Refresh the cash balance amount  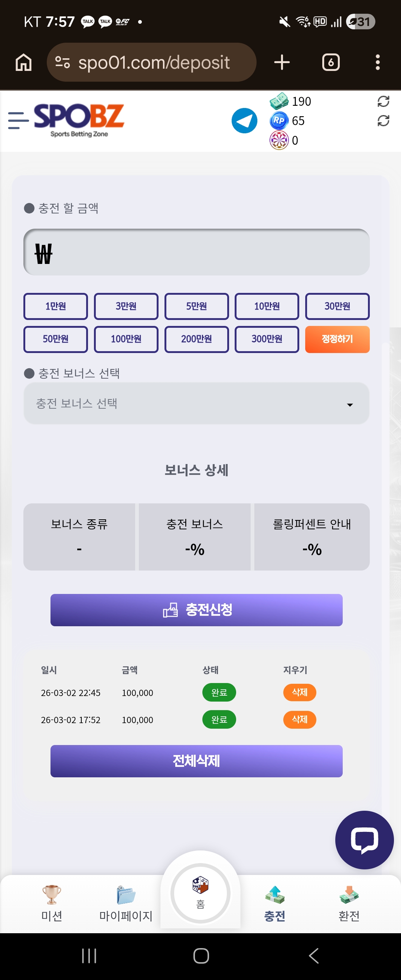[383, 101]
